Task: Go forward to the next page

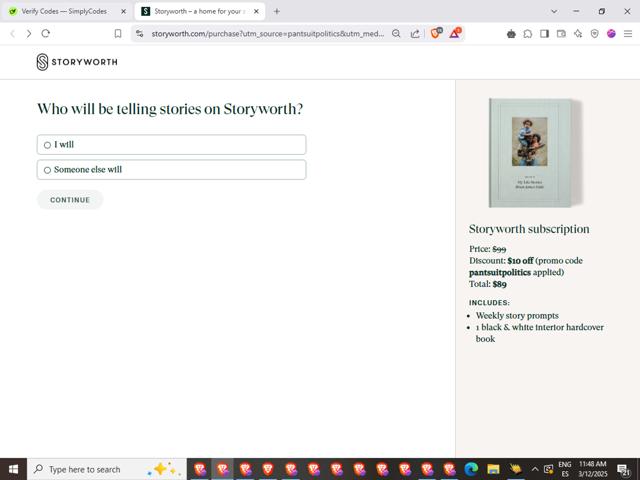Action: (x=29, y=33)
